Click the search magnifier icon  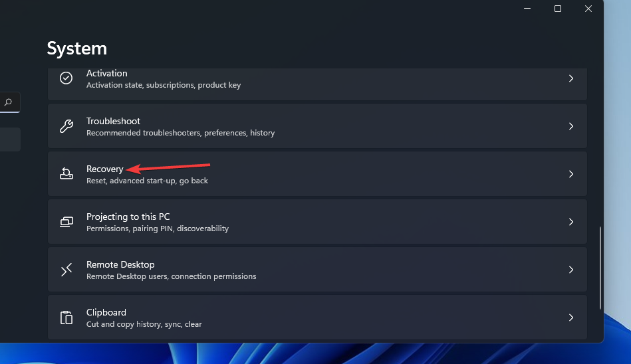9,102
